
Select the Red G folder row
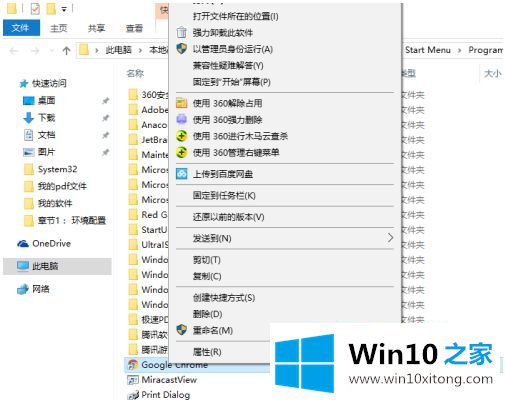tap(148, 215)
